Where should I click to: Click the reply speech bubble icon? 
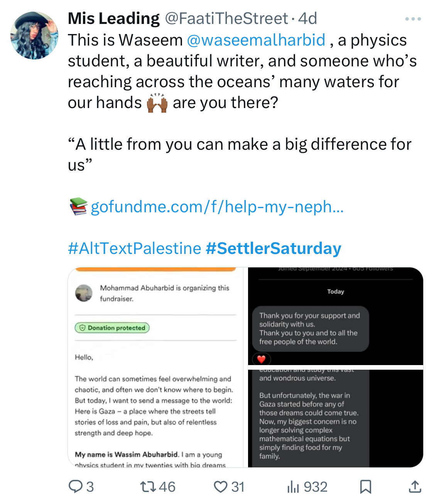click(x=75, y=487)
